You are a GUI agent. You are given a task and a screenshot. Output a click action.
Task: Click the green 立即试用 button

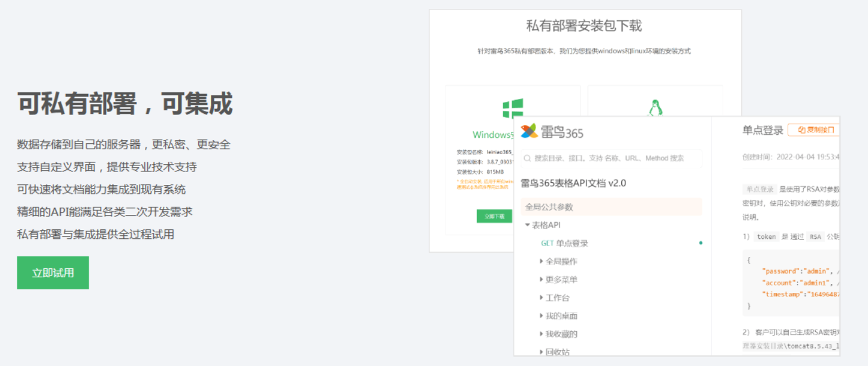tap(53, 273)
